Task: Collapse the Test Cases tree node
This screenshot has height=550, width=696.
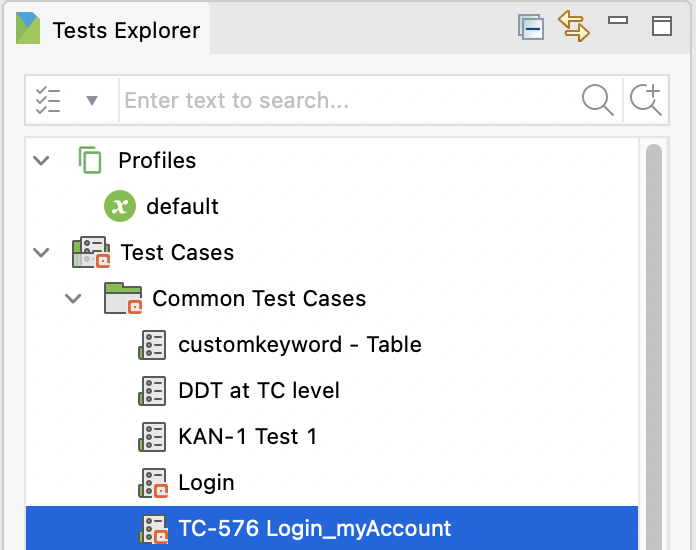Action: tap(42, 252)
